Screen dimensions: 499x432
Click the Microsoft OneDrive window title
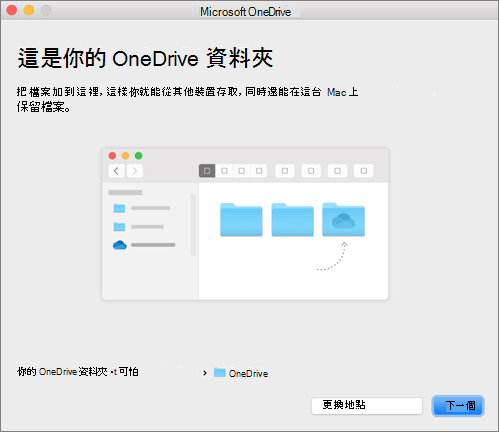click(245, 12)
